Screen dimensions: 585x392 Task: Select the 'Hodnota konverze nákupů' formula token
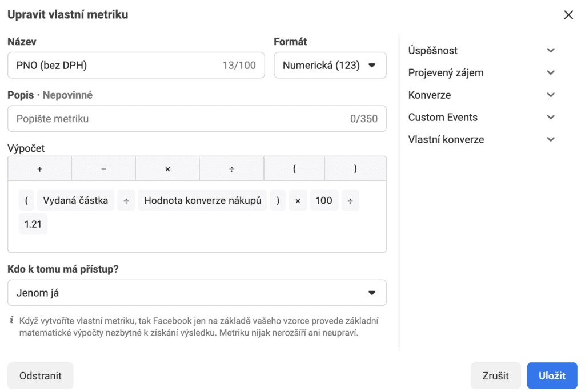pyautogui.click(x=202, y=200)
